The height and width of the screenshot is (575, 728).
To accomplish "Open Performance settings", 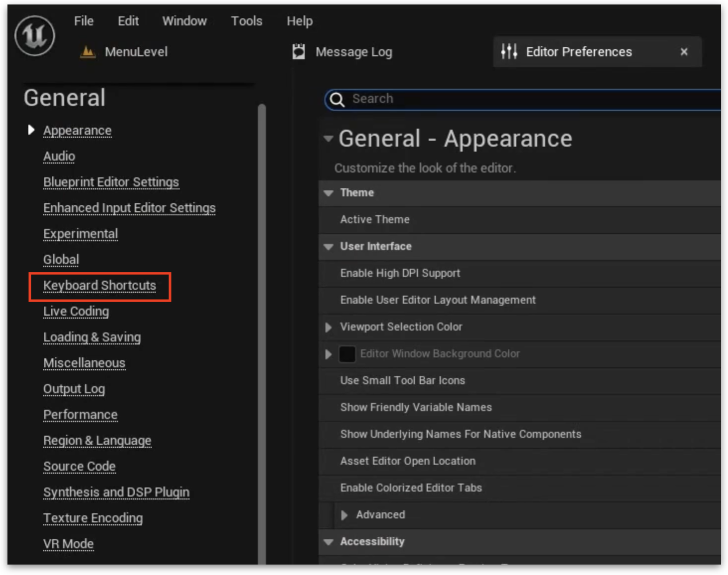I will pos(81,414).
